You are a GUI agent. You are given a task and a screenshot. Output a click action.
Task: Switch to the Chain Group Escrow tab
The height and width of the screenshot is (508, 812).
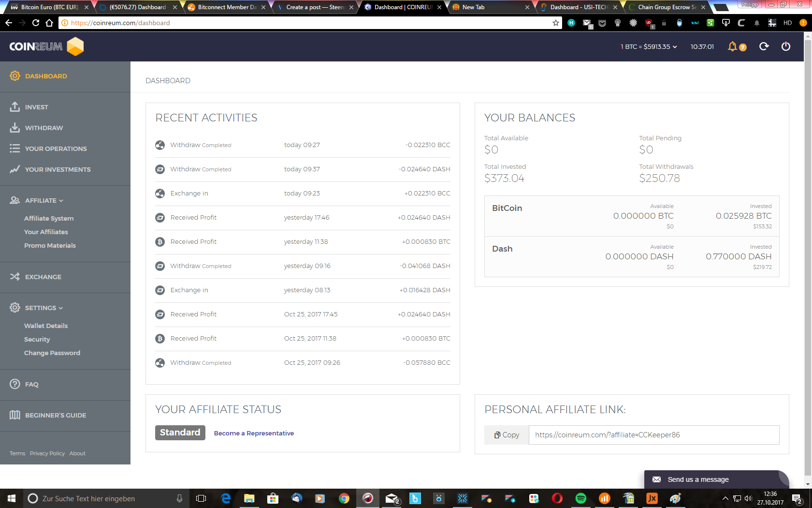click(667, 7)
